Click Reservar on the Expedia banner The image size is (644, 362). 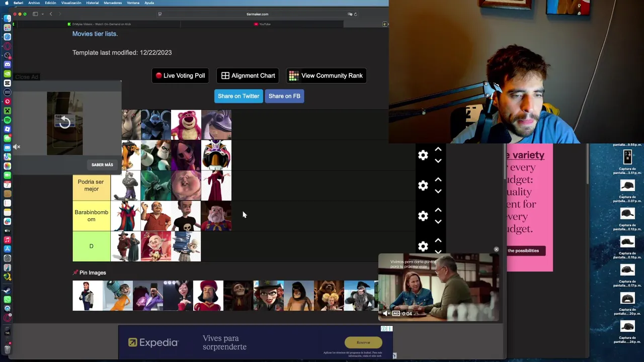(363, 342)
